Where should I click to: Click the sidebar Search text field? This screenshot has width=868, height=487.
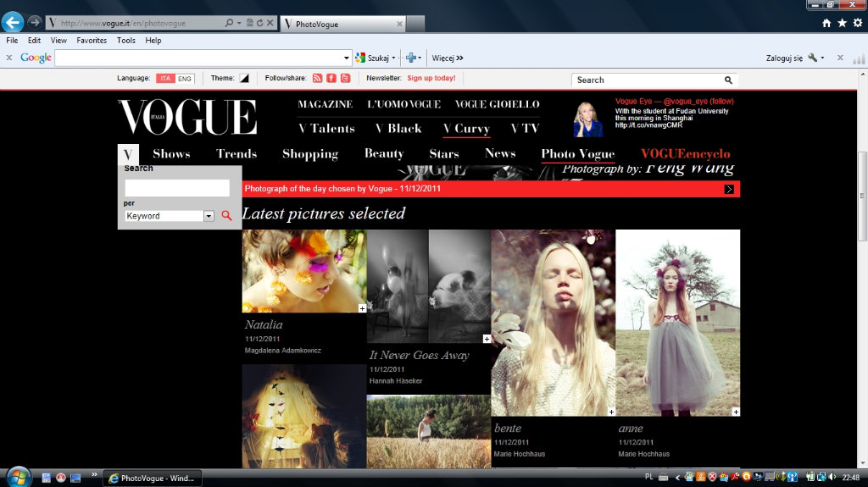click(x=177, y=188)
